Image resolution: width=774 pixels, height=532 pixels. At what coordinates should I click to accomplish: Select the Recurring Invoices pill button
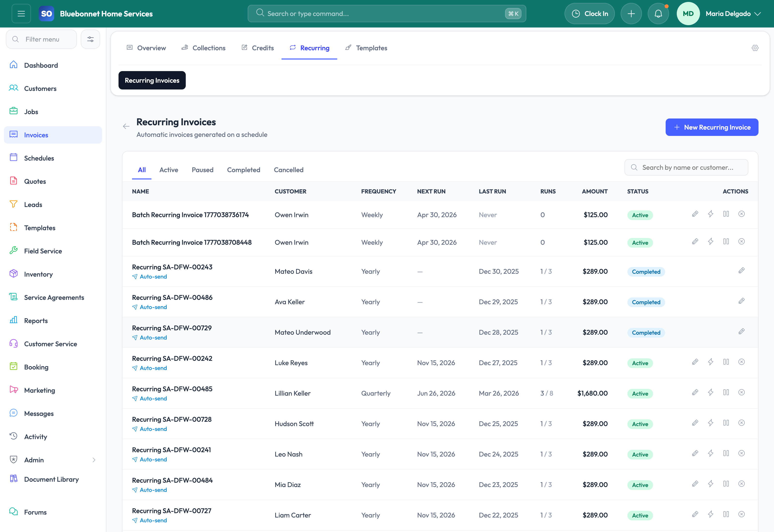(x=152, y=80)
